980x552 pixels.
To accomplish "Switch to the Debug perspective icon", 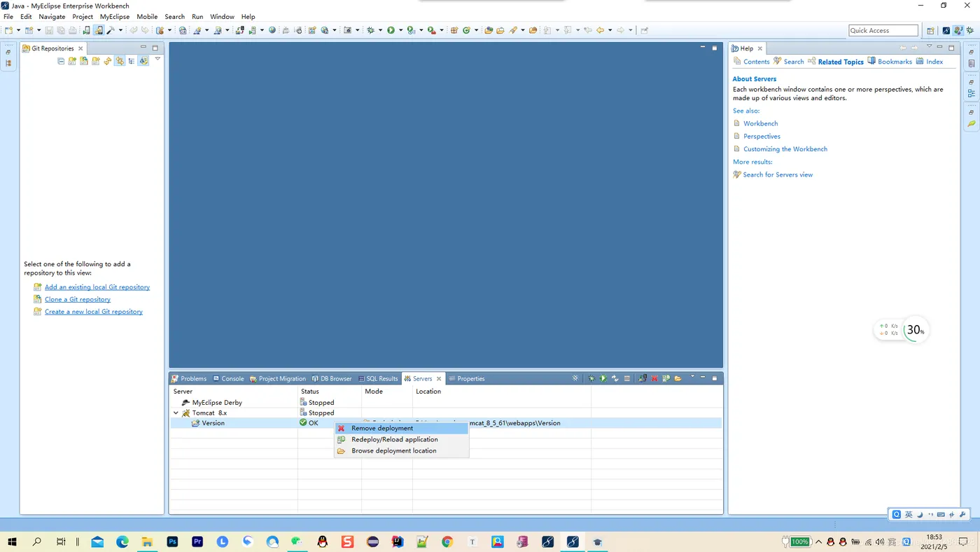I will tap(970, 31).
